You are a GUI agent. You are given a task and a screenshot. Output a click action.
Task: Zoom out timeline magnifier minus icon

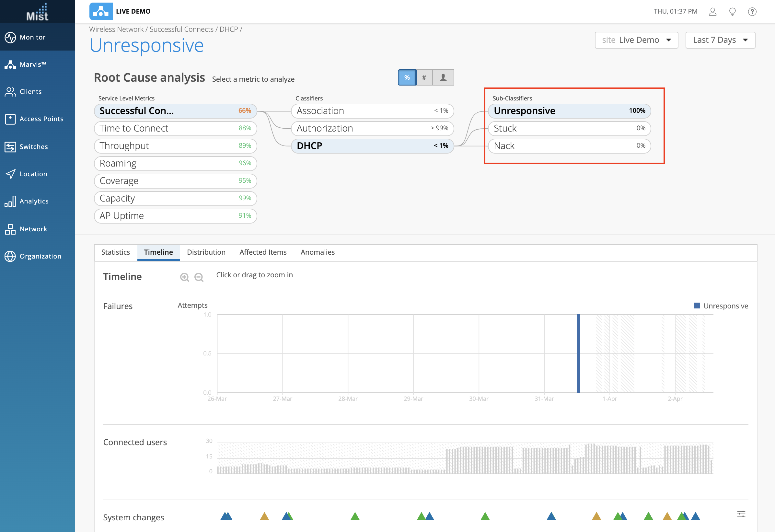(x=199, y=277)
